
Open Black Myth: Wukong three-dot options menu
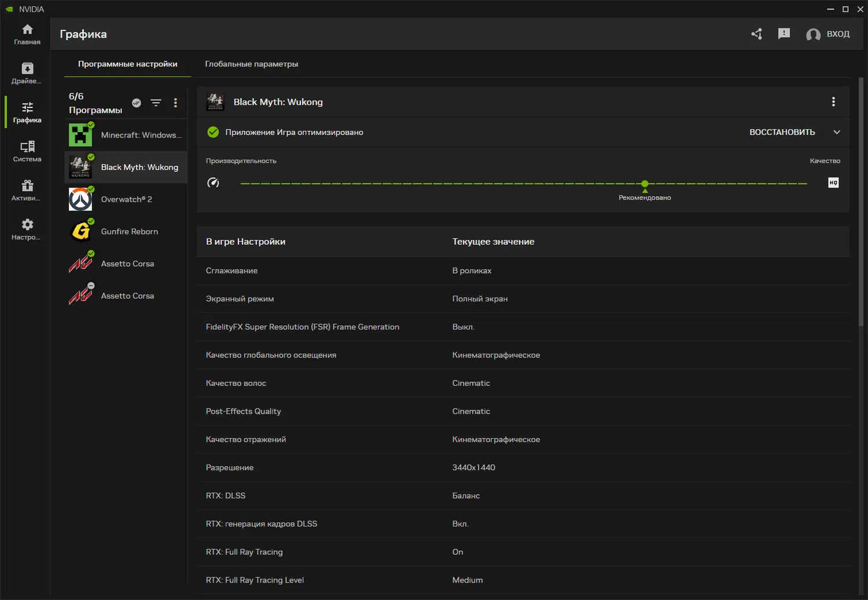coord(833,102)
